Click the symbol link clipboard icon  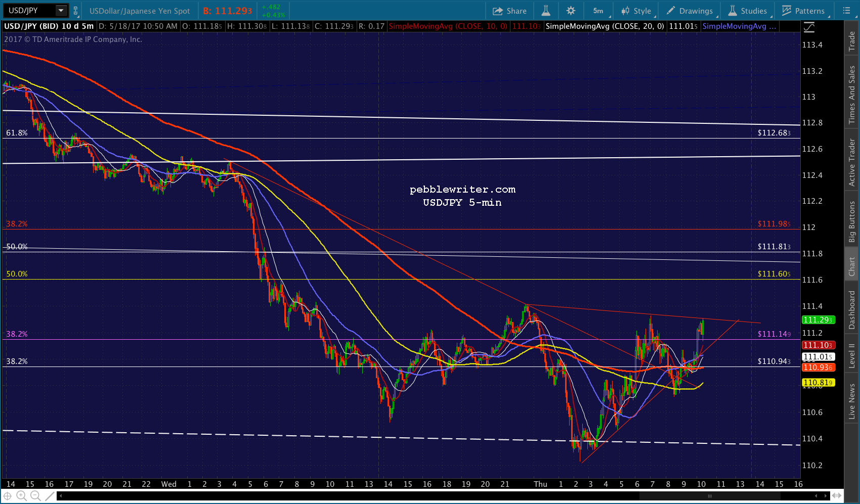[76, 10]
